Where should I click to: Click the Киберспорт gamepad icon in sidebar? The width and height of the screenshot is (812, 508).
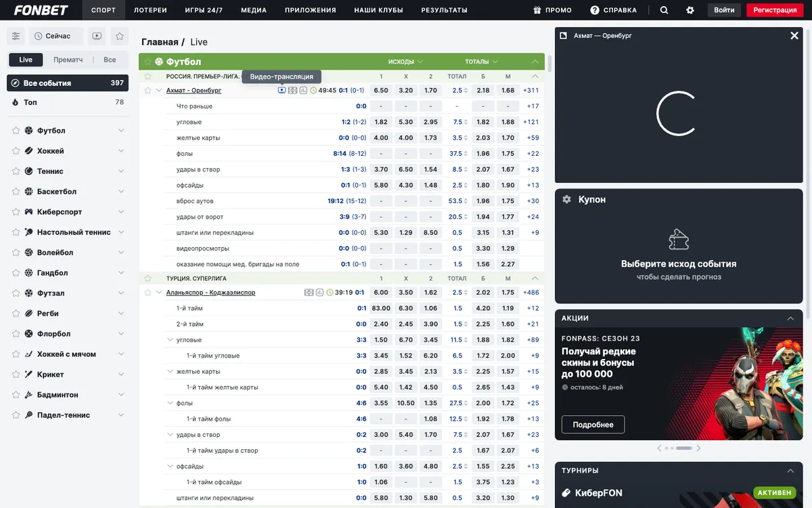29,212
